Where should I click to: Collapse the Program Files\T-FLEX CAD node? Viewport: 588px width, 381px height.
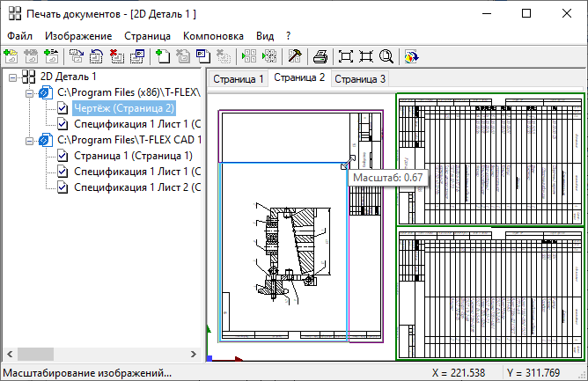pos(29,140)
